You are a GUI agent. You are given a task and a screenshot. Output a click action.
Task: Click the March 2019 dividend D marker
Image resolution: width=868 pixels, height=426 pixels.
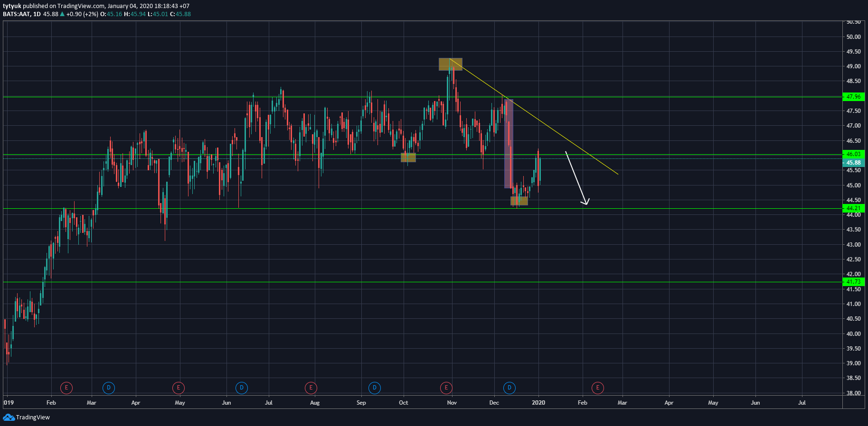(x=109, y=388)
